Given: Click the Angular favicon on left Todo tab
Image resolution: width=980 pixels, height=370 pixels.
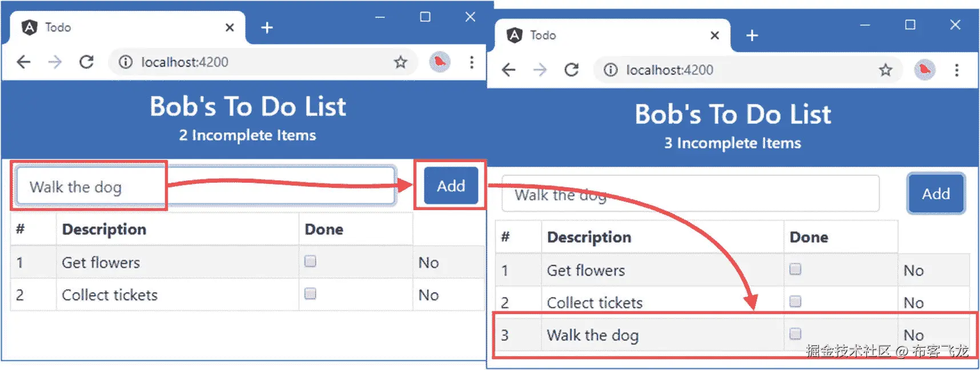Looking at the screenshot, I should click(29, 27).
